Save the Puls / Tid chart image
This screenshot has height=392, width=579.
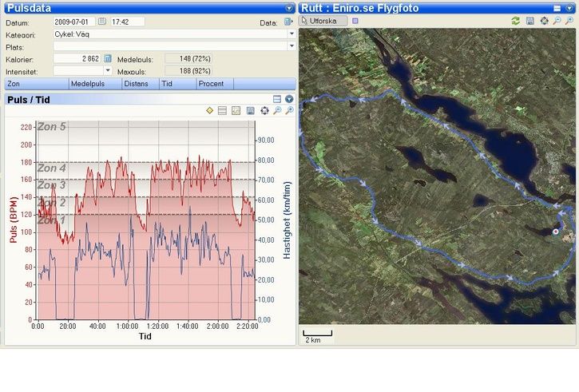click(251, 110)
